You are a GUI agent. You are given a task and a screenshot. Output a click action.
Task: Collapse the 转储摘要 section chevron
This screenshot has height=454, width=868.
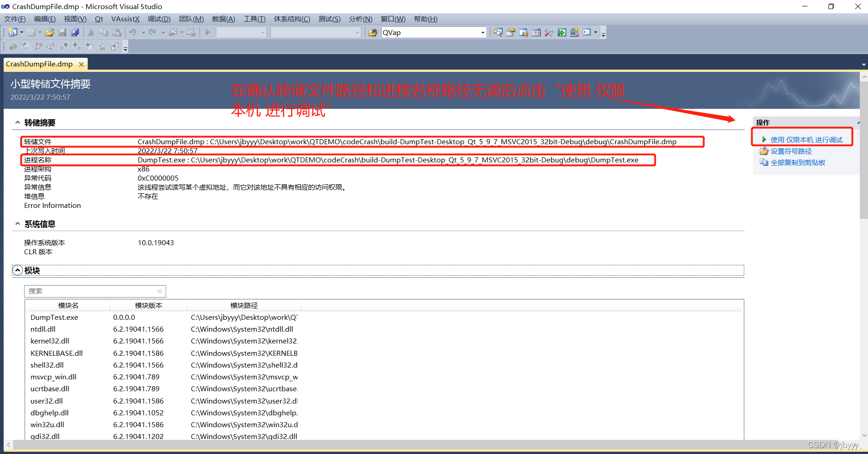click(x=17, y=122)
